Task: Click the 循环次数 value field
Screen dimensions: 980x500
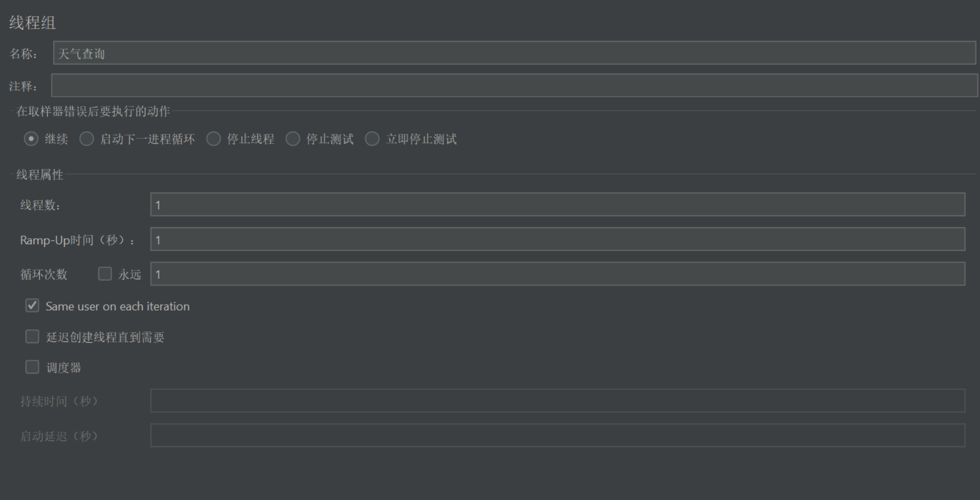Action: (558, 274)
